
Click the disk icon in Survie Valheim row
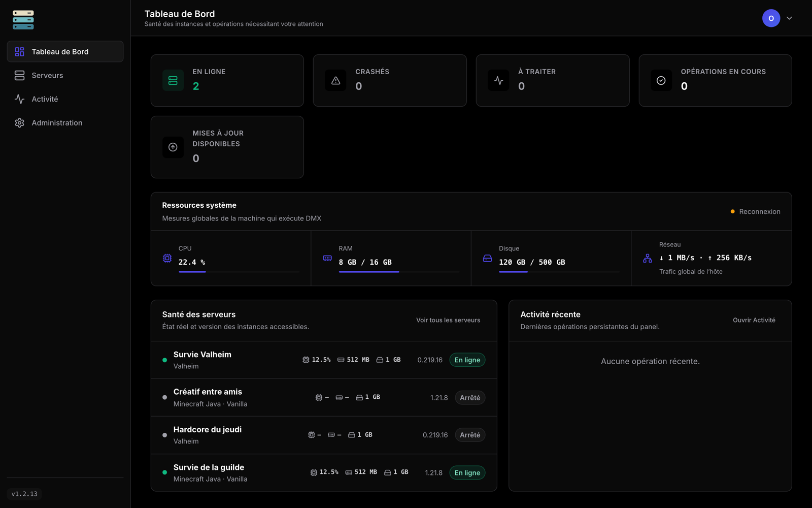380,360
